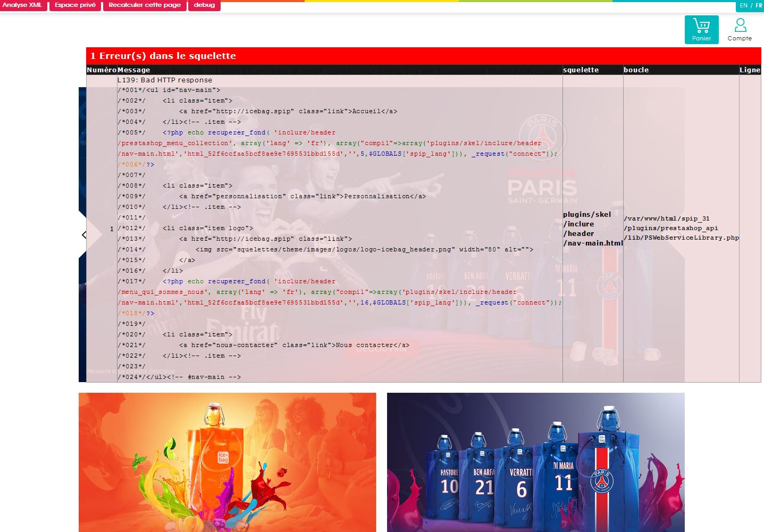Image resolution: width=764 pixels, height=532 pixels.
Task: Click the plugins/skel/inclure/header/nav-main.html cell
Action: click(x=593, y=229)
